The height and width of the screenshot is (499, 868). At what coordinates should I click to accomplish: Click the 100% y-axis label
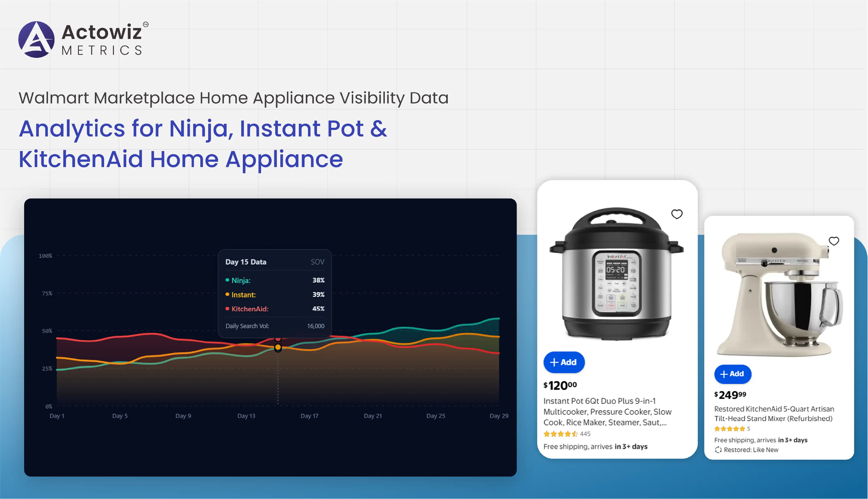point(45,256)
